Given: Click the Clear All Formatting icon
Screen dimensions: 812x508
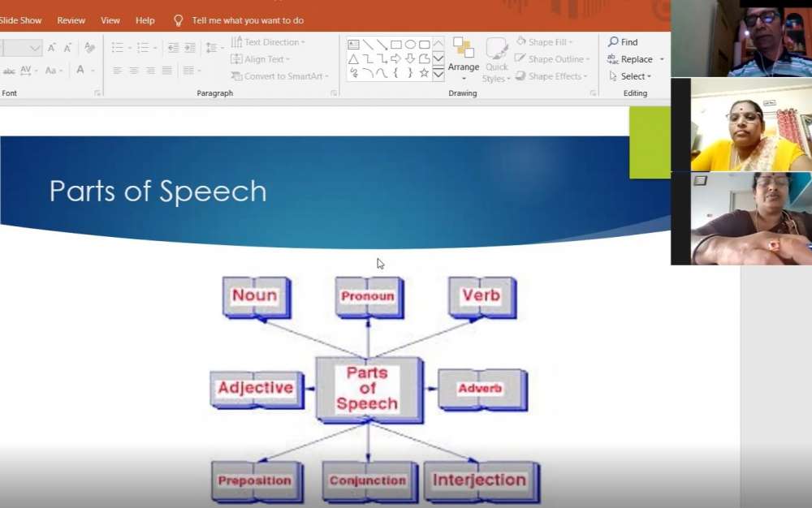Looking at the screenshot, I should [89, 48].
